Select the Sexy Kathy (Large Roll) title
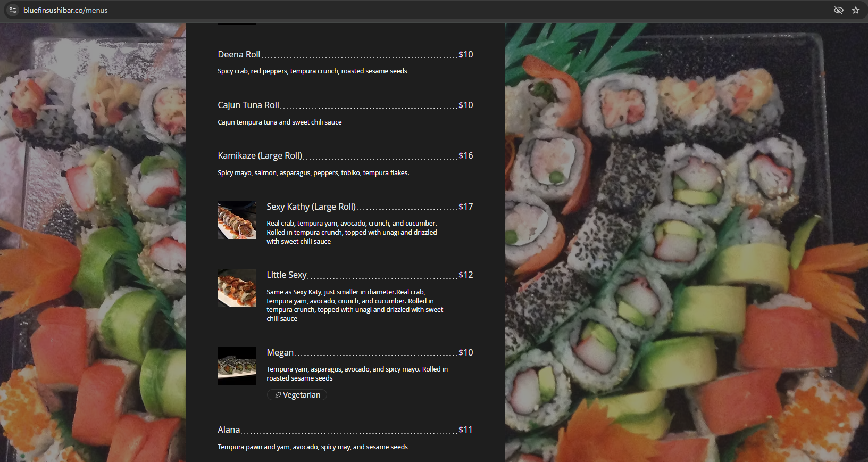Screen dimensions: 868x462 pos(311,207)
